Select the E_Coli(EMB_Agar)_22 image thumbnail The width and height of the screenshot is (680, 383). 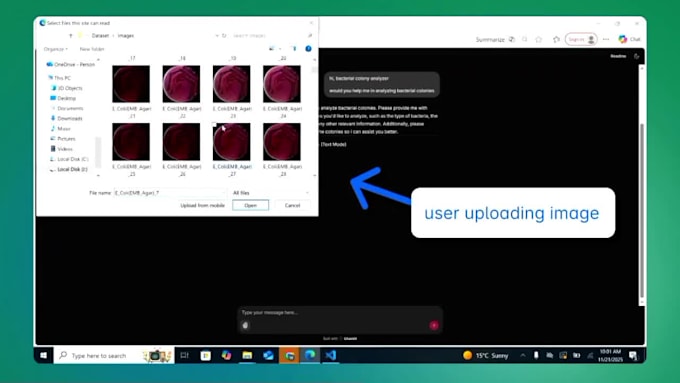[x=181, y=84]
